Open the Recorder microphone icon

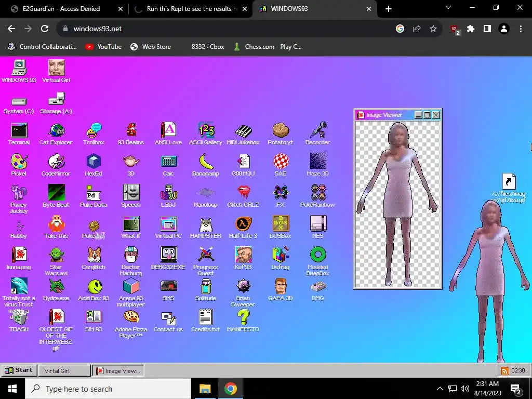[317, 134]
